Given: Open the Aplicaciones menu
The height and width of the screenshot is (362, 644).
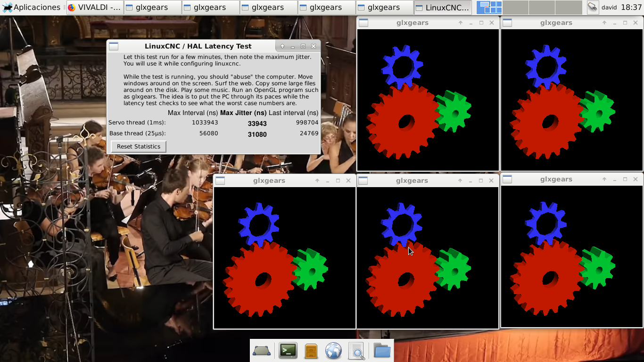Looking at the screenshot, I should click(32, 8).
